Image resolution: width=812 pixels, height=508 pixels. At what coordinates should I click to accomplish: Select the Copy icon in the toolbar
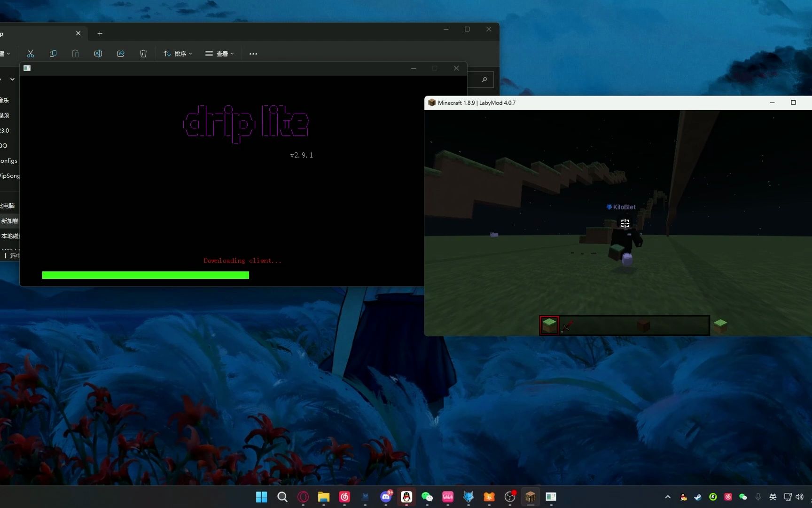[53, 54]
